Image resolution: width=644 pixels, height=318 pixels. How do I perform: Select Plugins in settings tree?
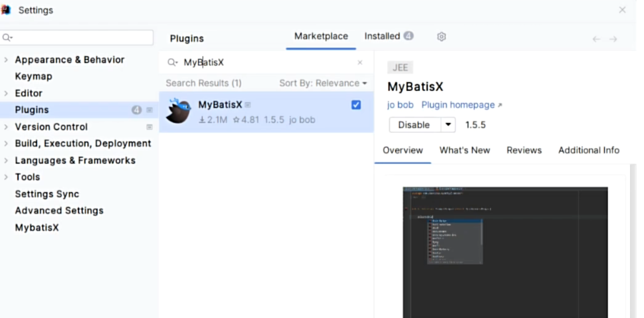[32, 110]
